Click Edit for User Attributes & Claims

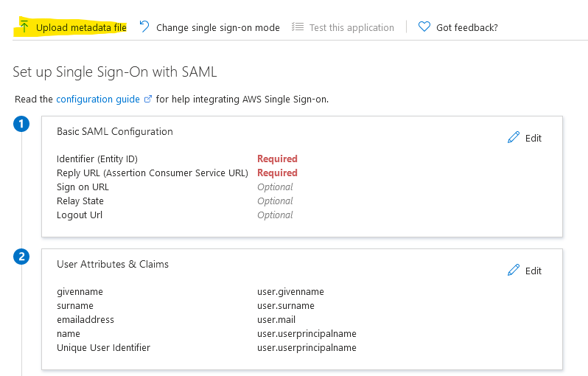coord(533,271)
